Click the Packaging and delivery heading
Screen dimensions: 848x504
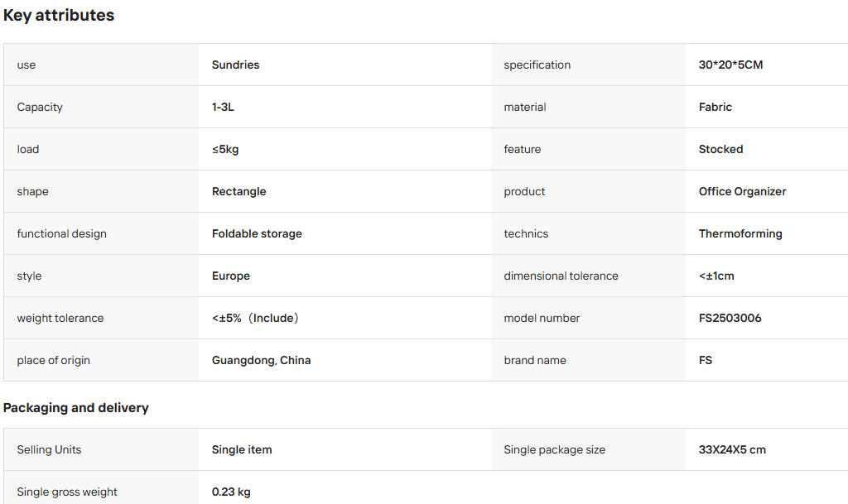coord(75,408)
